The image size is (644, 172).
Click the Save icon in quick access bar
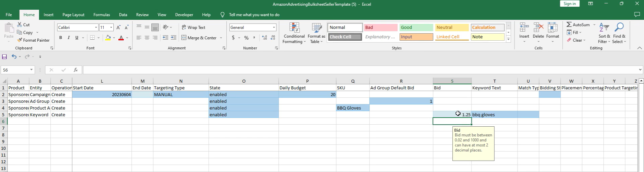click(x=4, y=57)
